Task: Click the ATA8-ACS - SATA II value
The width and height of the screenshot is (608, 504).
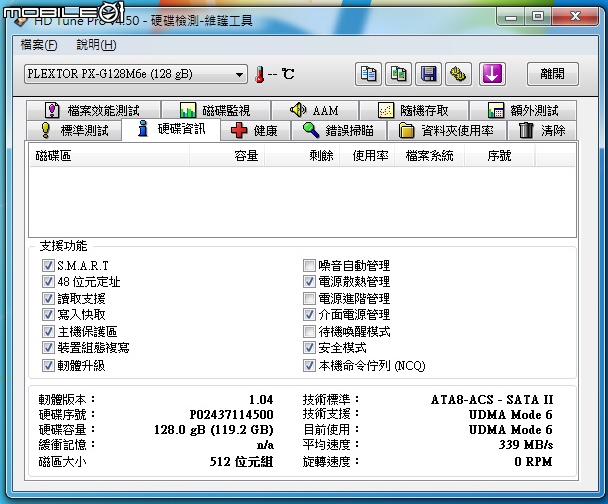Action: pos(492,399)
